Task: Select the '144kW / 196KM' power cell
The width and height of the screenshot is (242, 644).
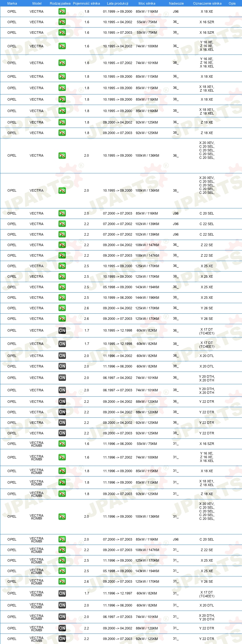Action: (147, 298)
